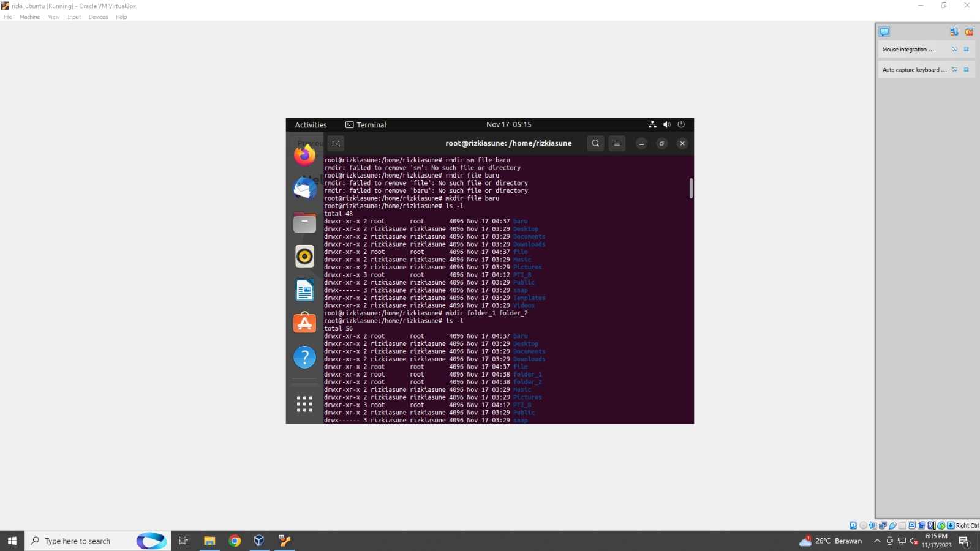The image size is (980, 551).
Task: Toggle the notification center speech-bubble icon
Action: 884,31
